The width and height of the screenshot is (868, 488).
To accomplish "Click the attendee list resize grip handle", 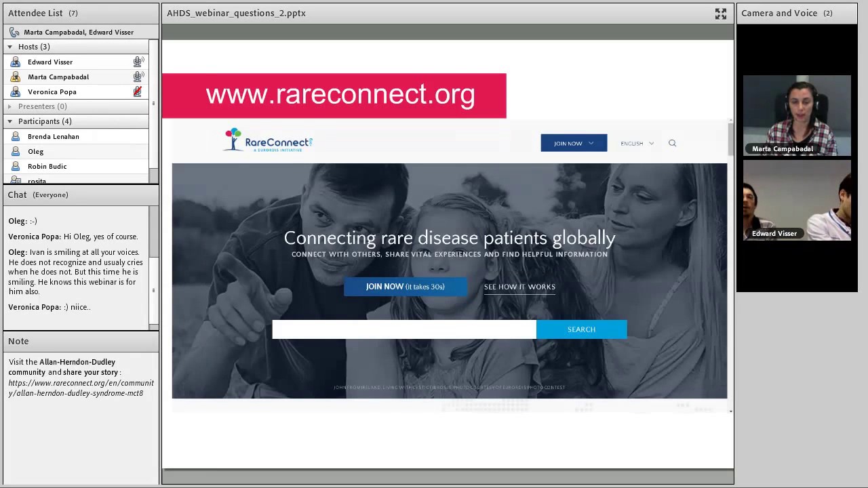I will [153, 104].
